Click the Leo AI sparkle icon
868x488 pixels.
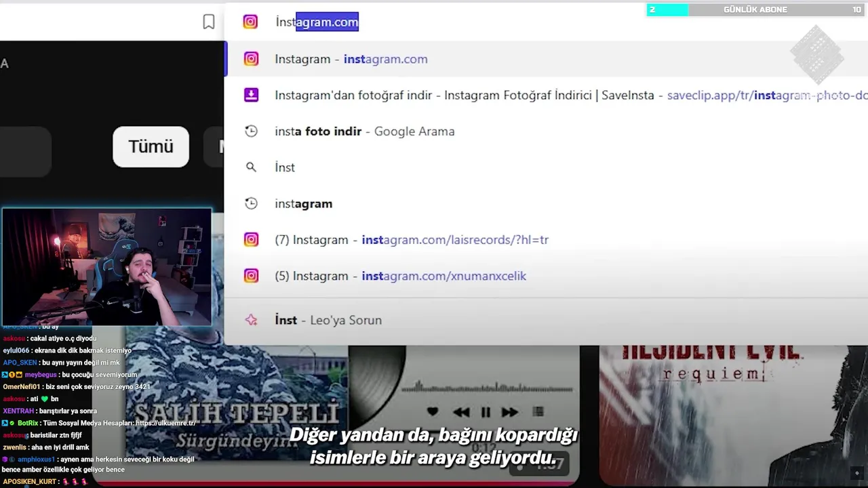tap(251, 320)
